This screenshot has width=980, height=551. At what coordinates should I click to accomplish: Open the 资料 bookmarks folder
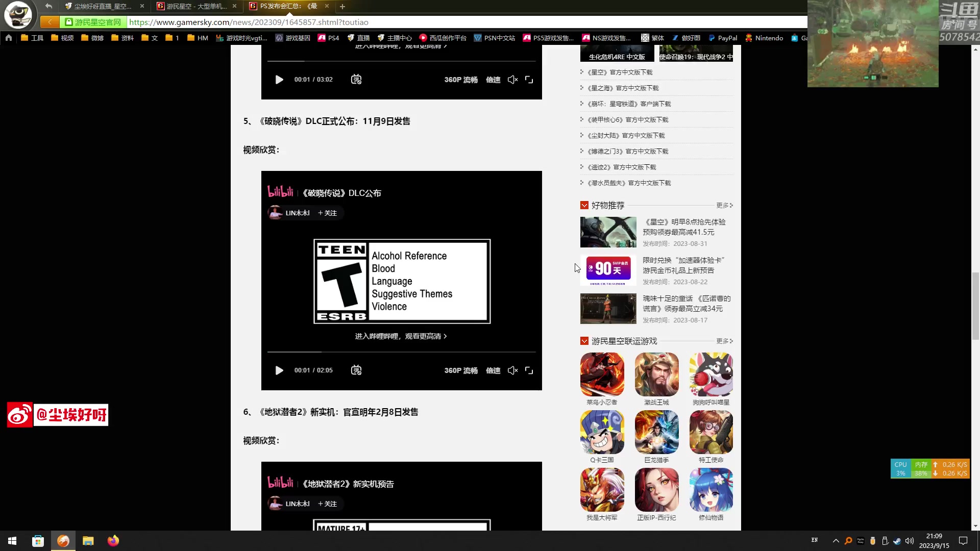point(122,38)
